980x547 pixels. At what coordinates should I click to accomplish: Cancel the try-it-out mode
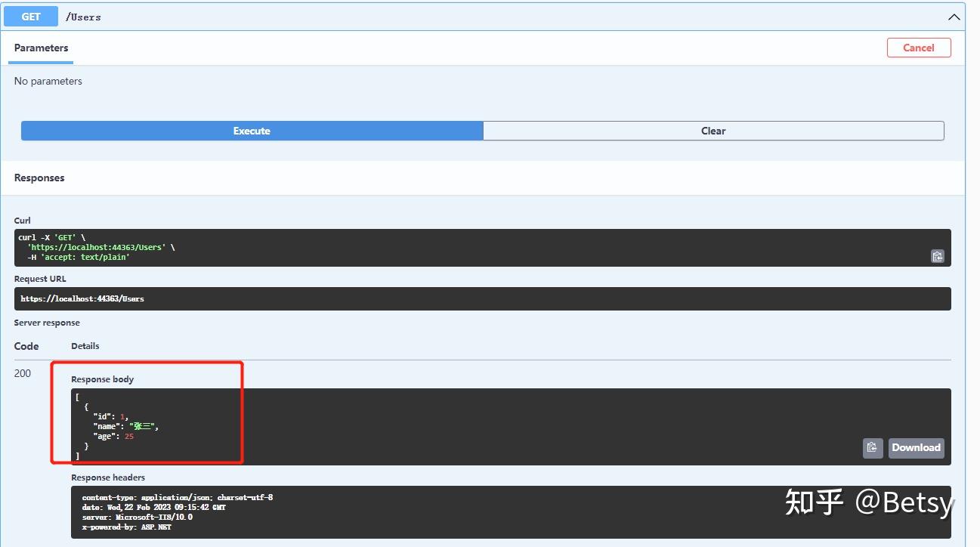coord(919,48)
